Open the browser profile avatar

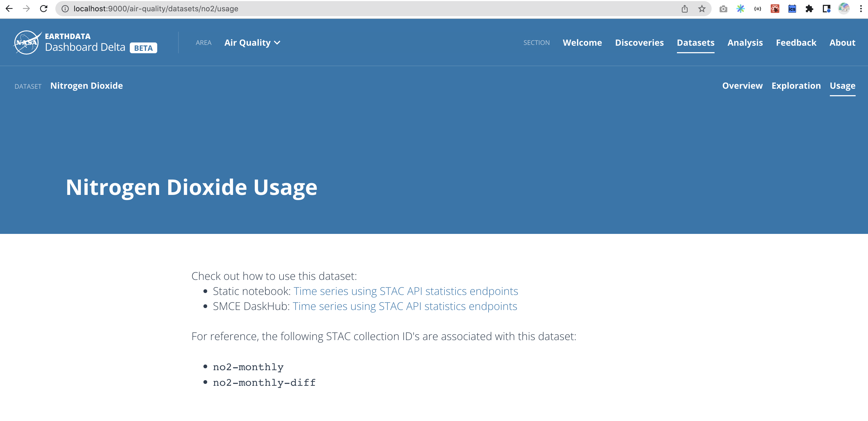843,8
